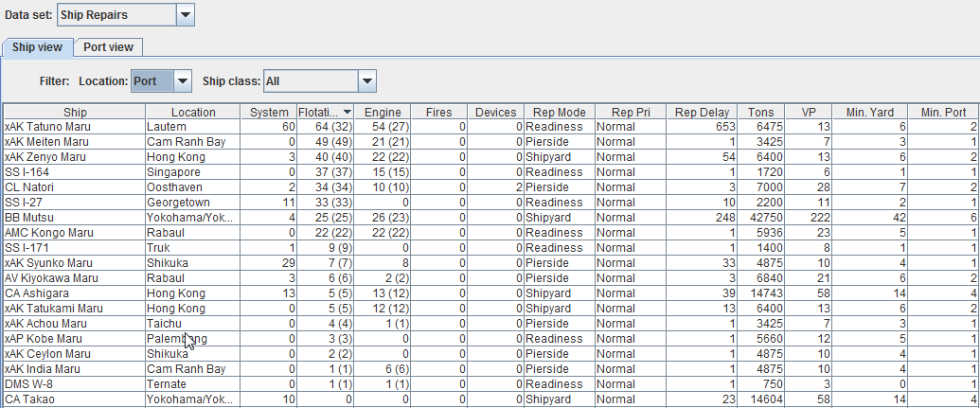The height and width of the screenshot is (408, 980).
Task: Select the xAK Meiten Maru ship
Action: (x=45, y=142)
